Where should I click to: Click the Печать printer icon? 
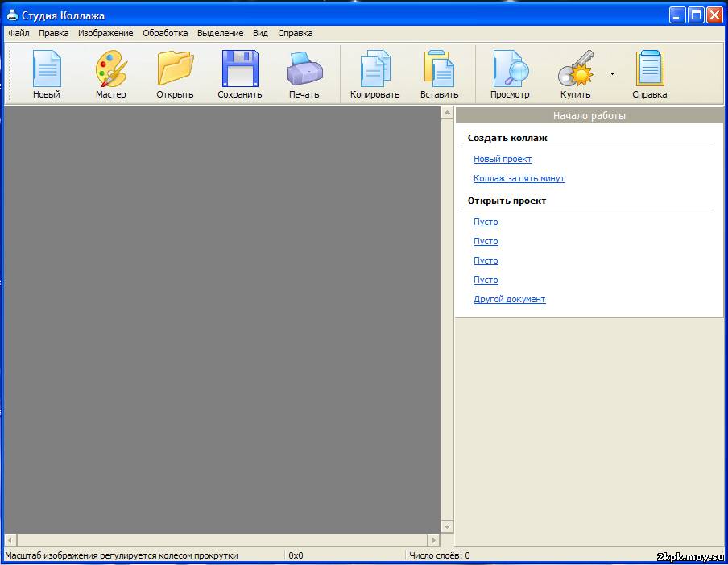[x=304, y=69]
